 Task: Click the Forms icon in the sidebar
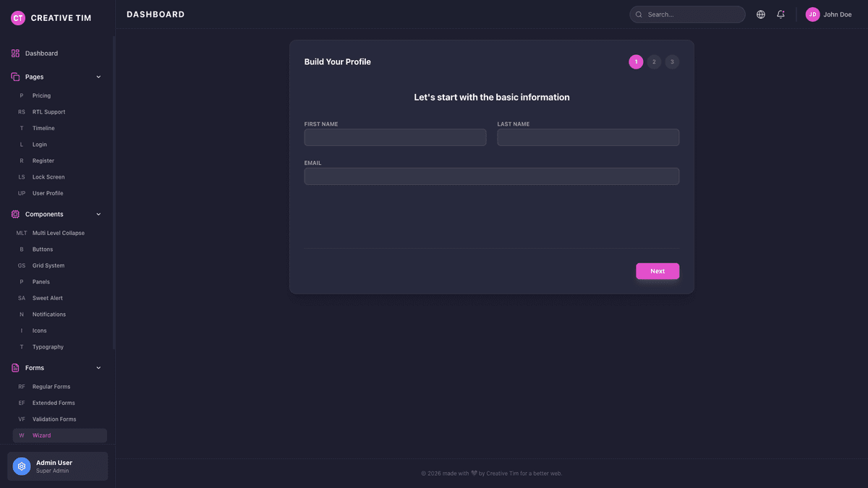coord(14,367)
